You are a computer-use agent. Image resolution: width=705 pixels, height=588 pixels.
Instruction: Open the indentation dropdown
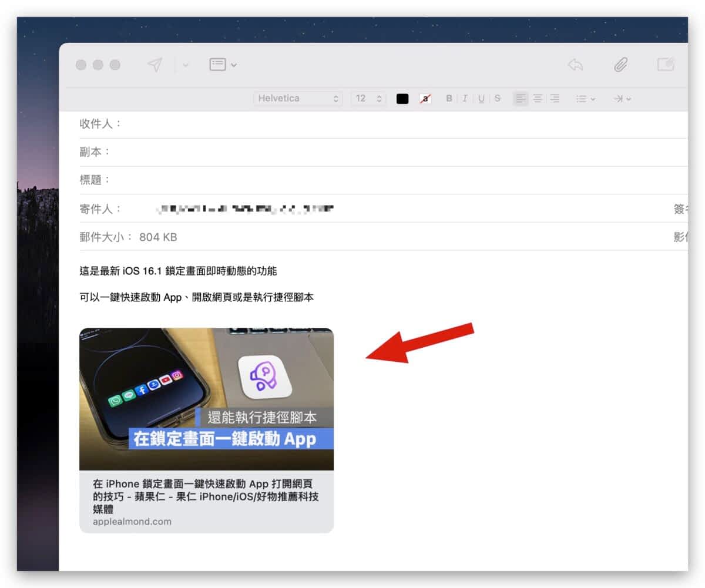pyautogui.click(x=622, y=99)
